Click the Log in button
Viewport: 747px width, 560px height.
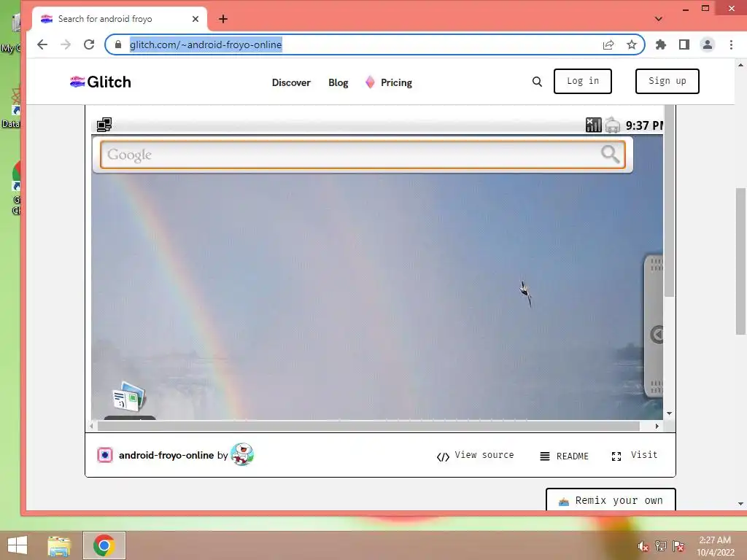pos(583,81)
